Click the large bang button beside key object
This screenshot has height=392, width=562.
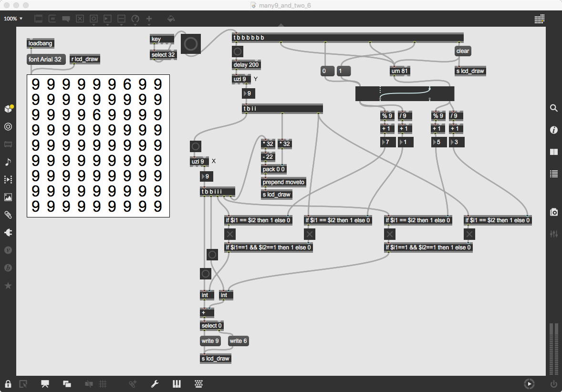[191, 44]
